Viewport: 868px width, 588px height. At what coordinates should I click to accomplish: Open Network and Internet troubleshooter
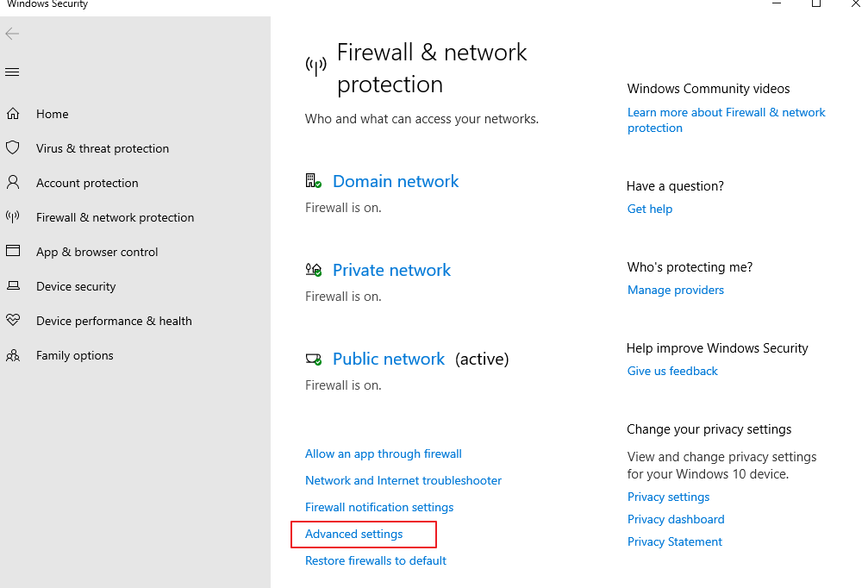403,481
